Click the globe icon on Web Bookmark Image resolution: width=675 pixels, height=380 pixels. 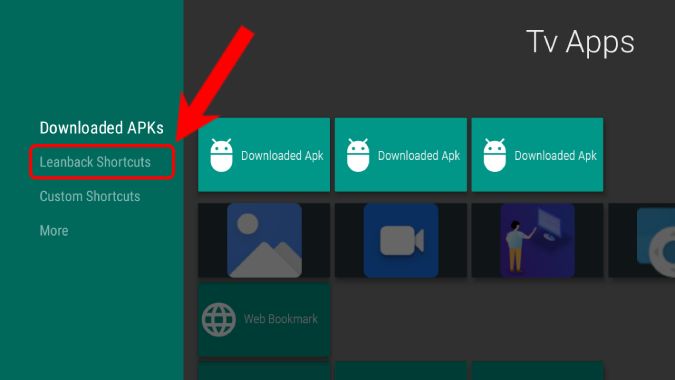[x=219, y=319]
